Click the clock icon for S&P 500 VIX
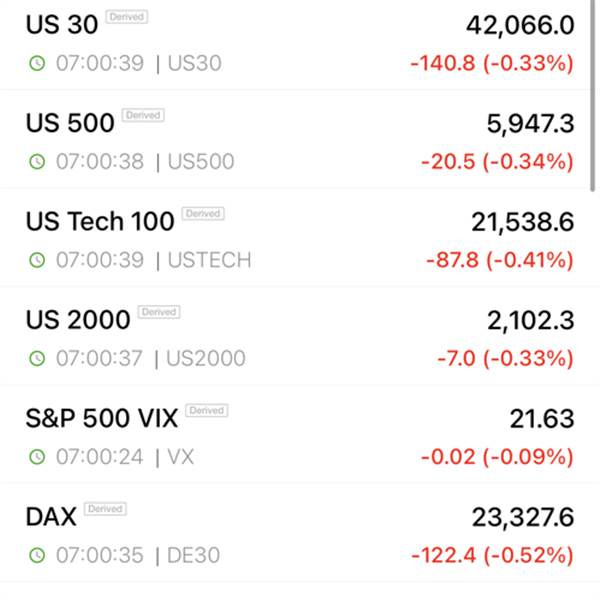 pyautogui.click(x=37, y=457)
